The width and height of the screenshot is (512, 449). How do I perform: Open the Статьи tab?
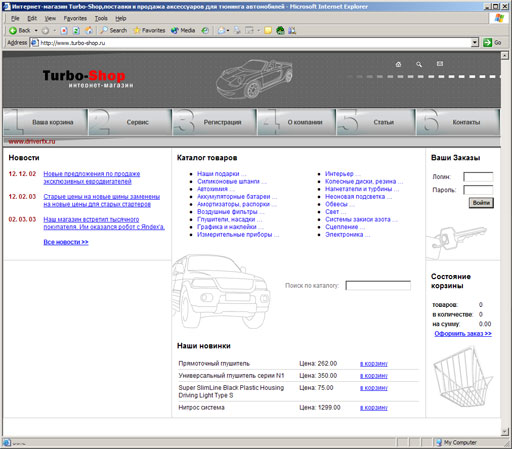(376, 122)
